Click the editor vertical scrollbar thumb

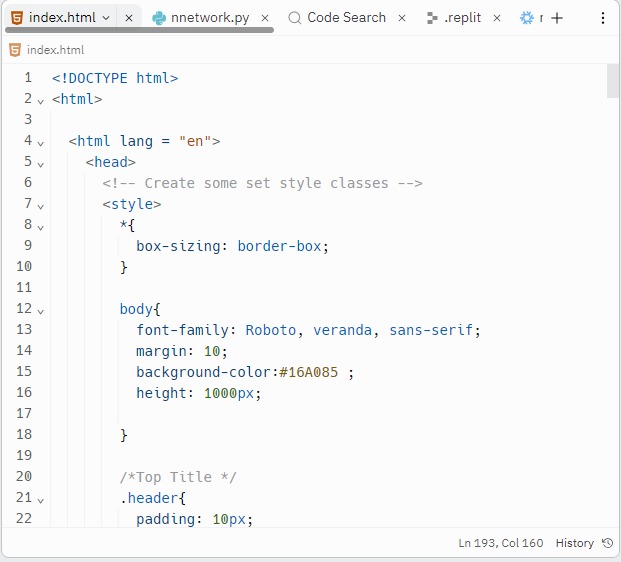click(x=612, y=81)
